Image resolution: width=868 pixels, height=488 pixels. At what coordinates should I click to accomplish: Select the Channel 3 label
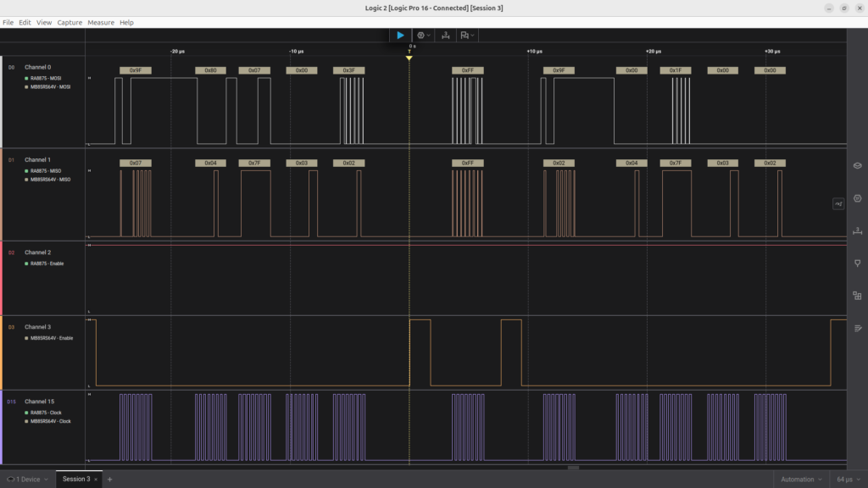click(x=37, y=327)
